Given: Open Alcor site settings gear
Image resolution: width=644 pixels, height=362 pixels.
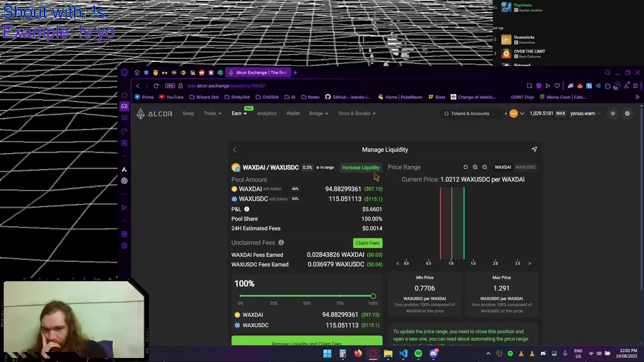Looking at the screenshot, I should pos(627,114).
